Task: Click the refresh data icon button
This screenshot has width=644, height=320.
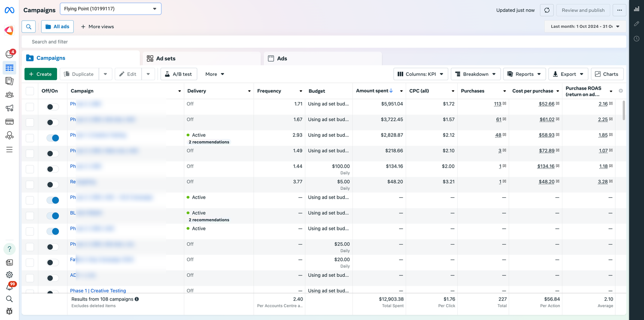Action: [547, 10]
